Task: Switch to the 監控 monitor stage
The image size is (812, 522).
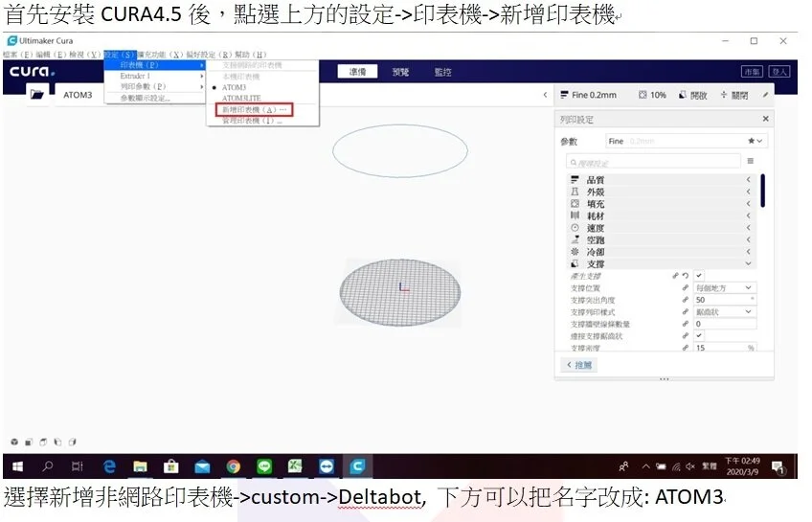Action: 442,72
